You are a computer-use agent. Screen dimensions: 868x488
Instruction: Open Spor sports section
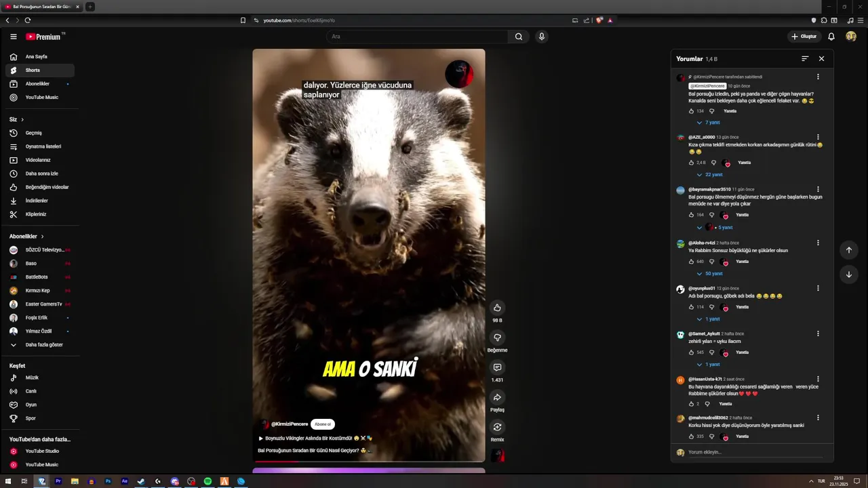40,418
